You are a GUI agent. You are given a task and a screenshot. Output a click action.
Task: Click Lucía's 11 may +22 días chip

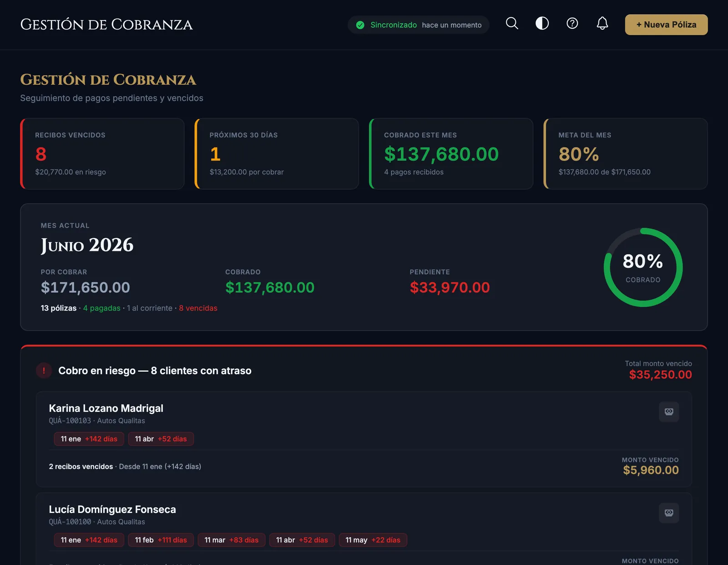373,540
